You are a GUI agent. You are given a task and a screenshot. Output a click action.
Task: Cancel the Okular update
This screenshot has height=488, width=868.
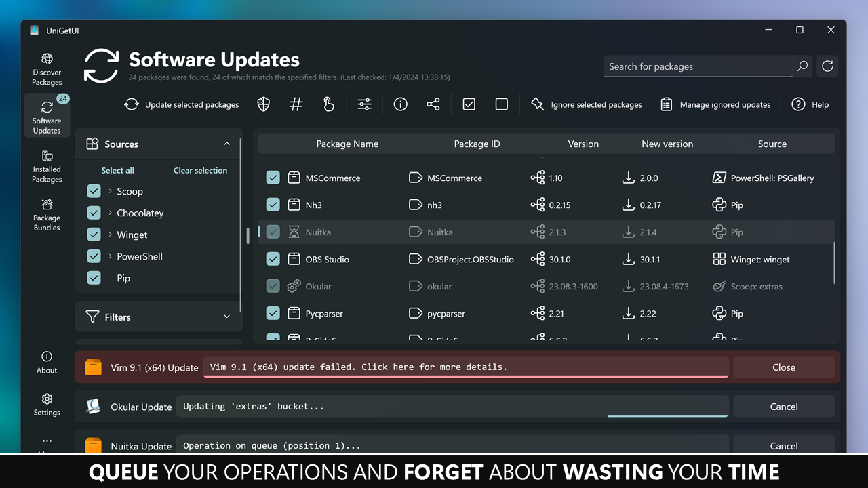coord(784,406)
